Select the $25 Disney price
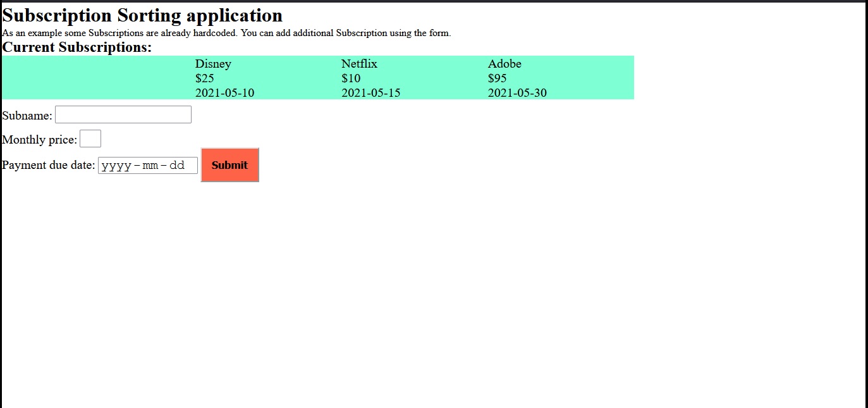868x408 pixels. click(x=205, y=78)
